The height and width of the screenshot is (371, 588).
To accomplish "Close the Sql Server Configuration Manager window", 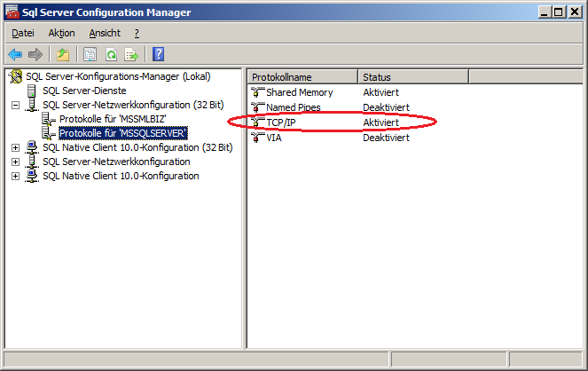I will tap(575, 12).
